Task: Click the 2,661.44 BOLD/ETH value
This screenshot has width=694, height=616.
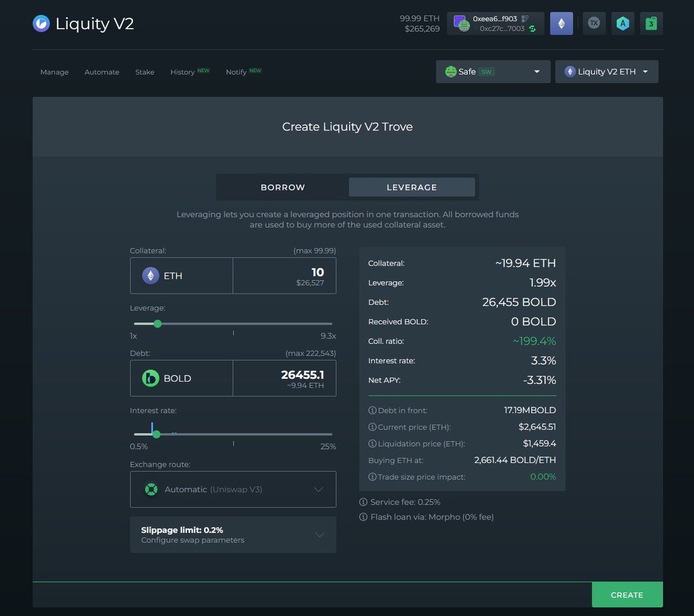Action: (x=515, y=460)
